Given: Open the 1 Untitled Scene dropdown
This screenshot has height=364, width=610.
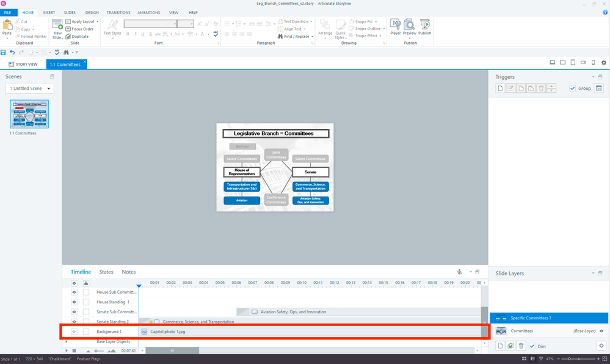Looking at the screenshot, I should pos(30,89).
